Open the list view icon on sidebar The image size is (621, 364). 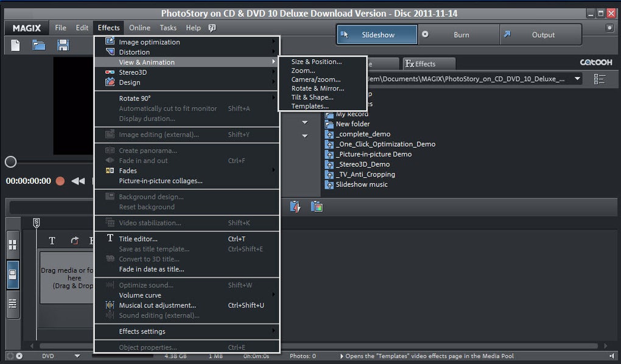[13, 303]
